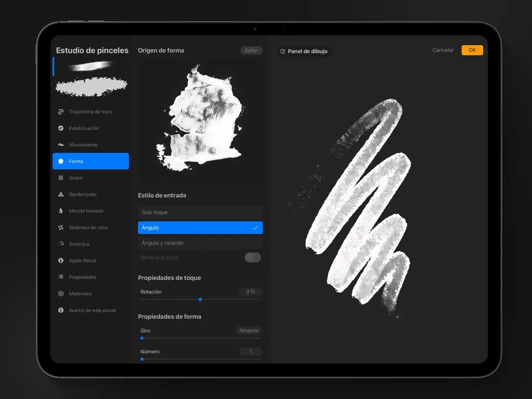Open the Materiales section

80,294
